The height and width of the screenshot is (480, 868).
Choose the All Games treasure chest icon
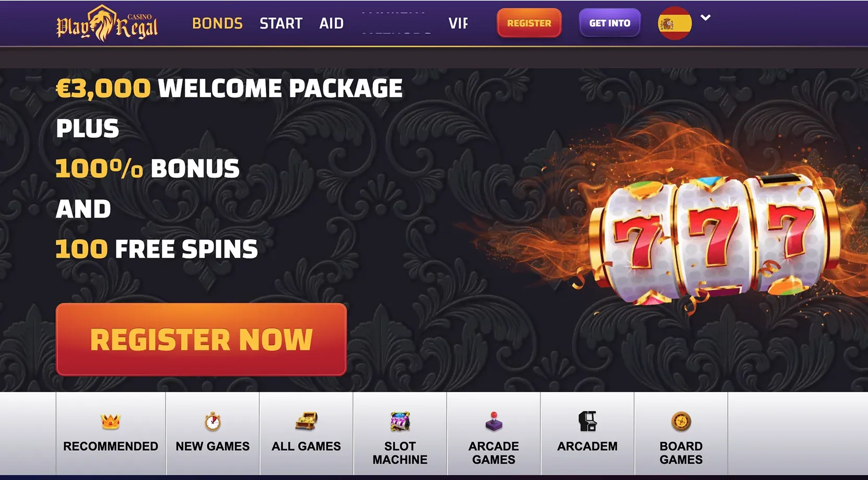306,421
